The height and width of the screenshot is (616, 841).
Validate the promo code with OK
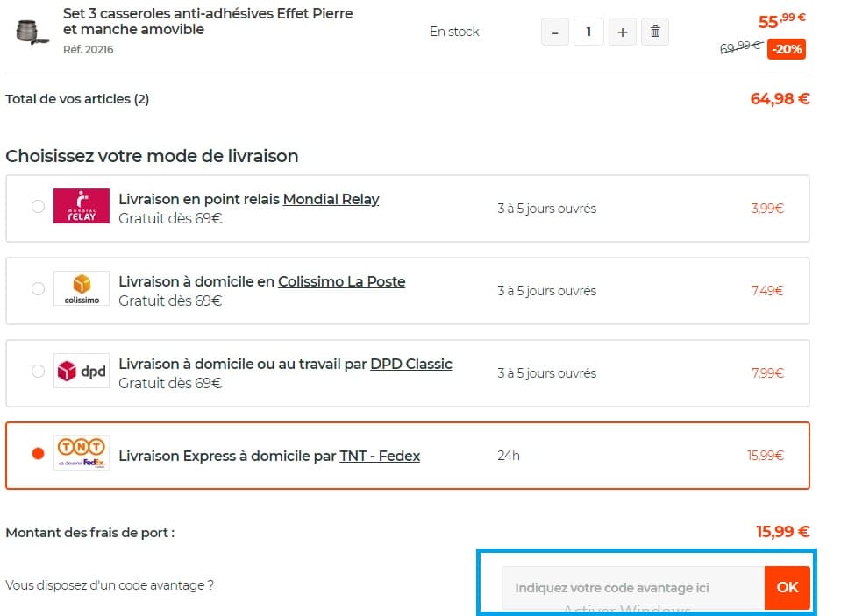787,588
